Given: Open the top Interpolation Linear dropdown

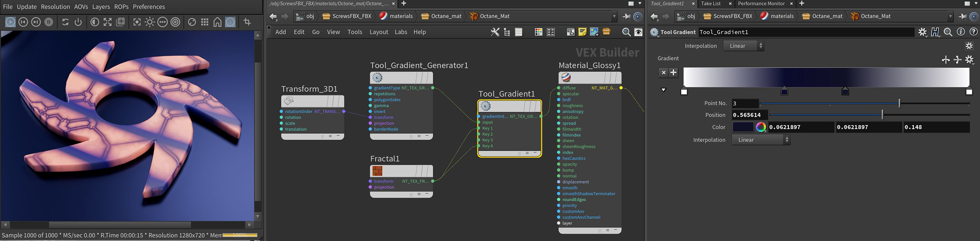Looking at the screenshot, I should pyautogui.click(x=743, y=46).
